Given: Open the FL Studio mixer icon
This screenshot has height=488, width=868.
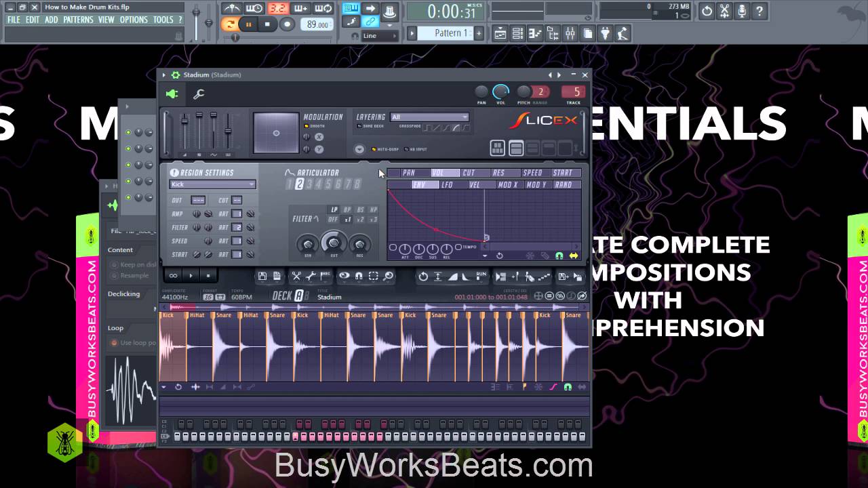Looking at the screenshot, I should [570, 33].
